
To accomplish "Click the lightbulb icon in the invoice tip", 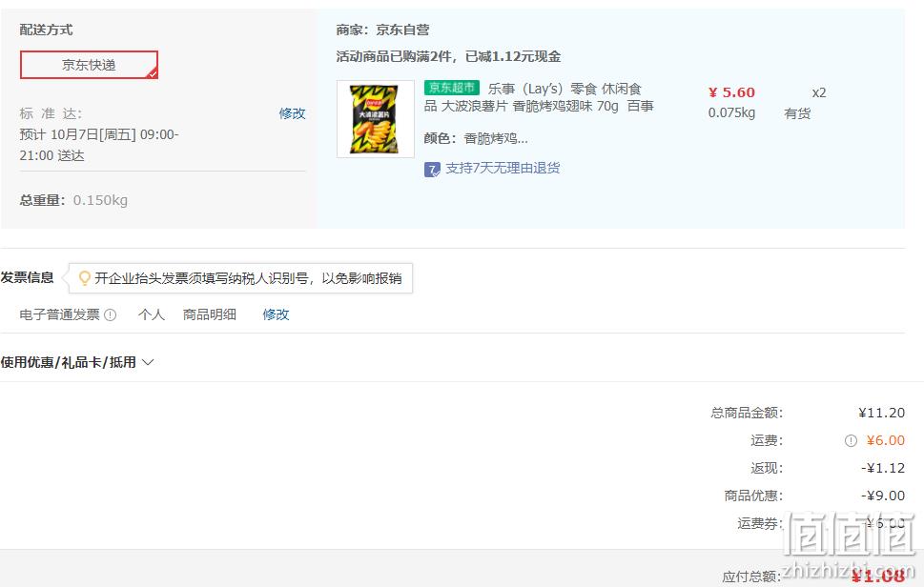I will point(84,278).
